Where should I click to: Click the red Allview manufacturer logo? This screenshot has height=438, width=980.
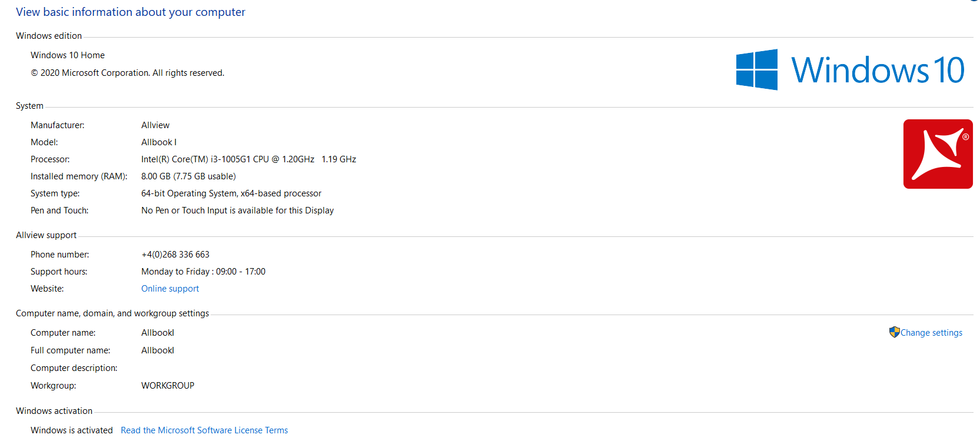click(938, 154)
